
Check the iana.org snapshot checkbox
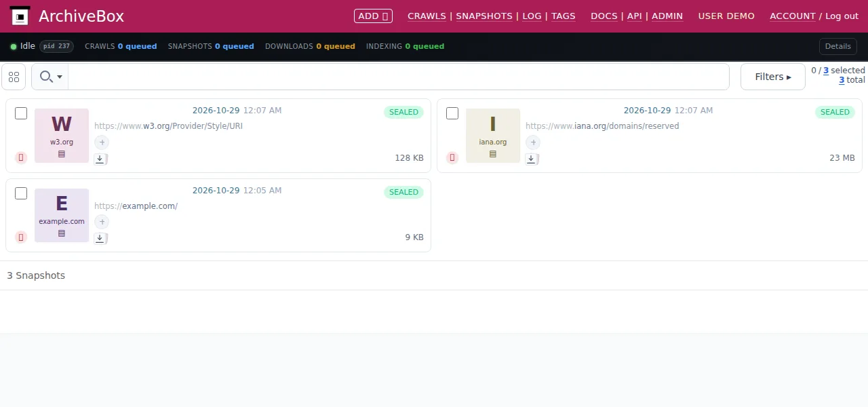coord(452,113)
